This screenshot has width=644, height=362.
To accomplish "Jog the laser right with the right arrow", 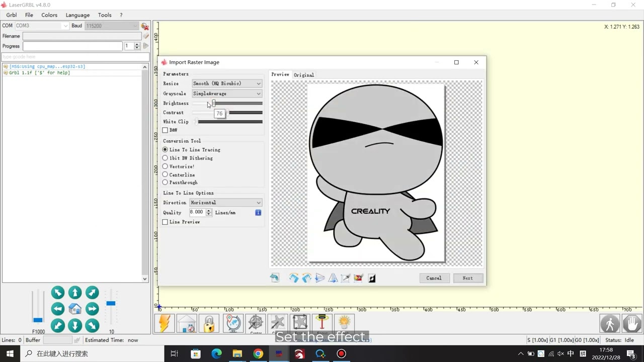I will point(92,309).
